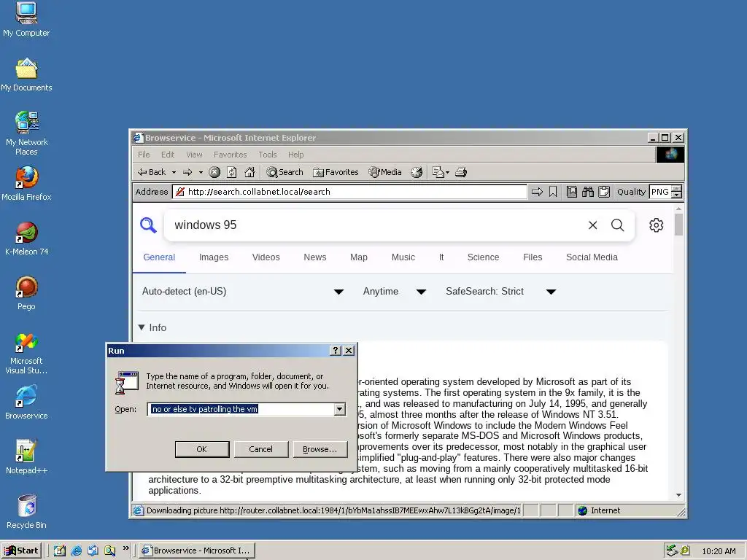This screenshot has width=747, height=560.
Task: Click the Mozilla Firefox desktop shortcut
Action: tap(26, 184)
